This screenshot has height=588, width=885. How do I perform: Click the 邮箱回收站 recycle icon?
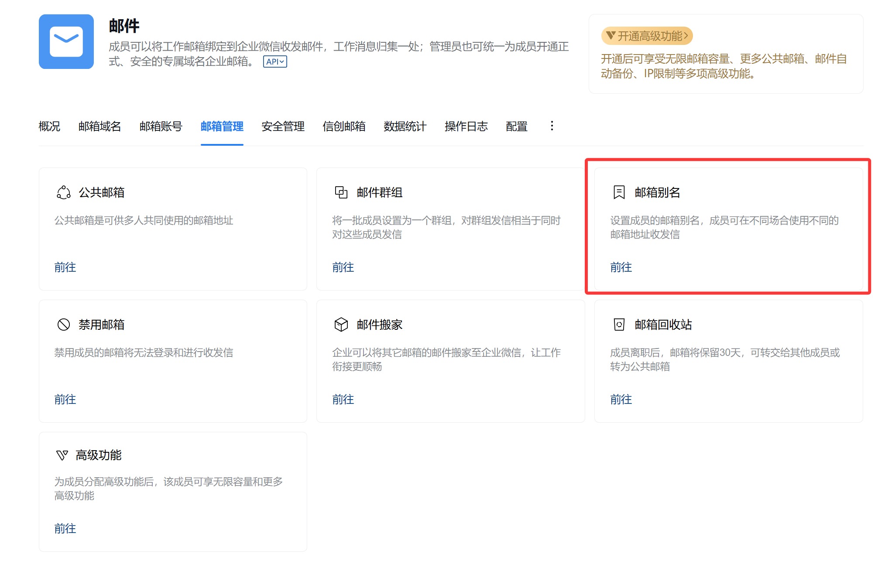coord(619,325)
